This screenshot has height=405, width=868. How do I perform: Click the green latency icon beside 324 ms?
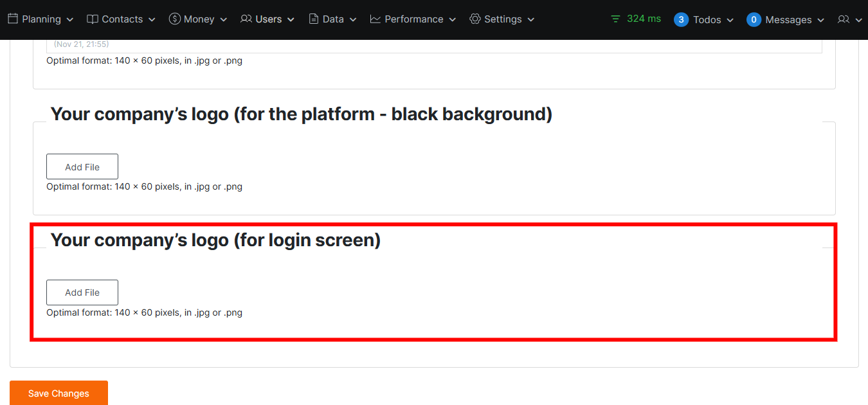[x=616, y=19]
